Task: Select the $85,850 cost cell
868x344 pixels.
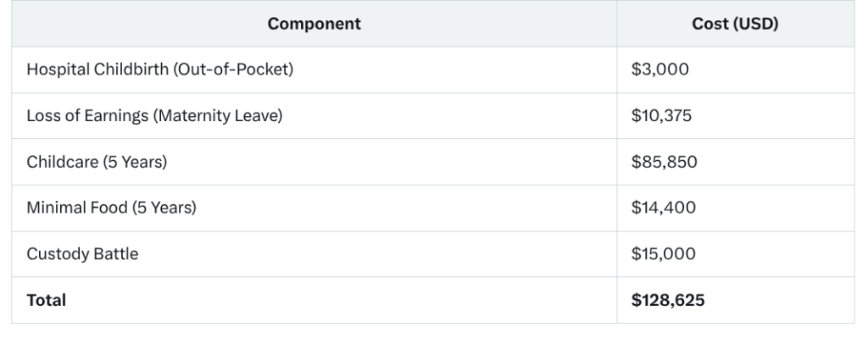Action: click(x=735, y=162)
